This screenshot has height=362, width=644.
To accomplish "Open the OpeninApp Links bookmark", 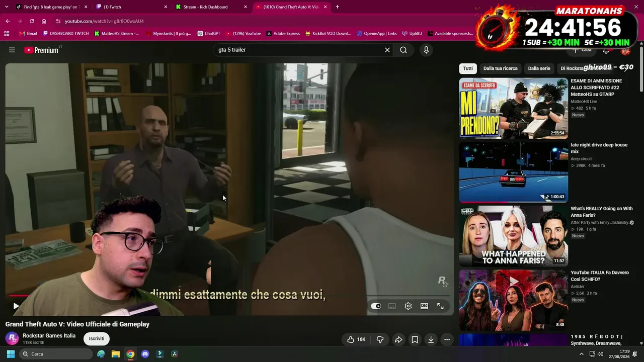I will click(x=377, y=34).
